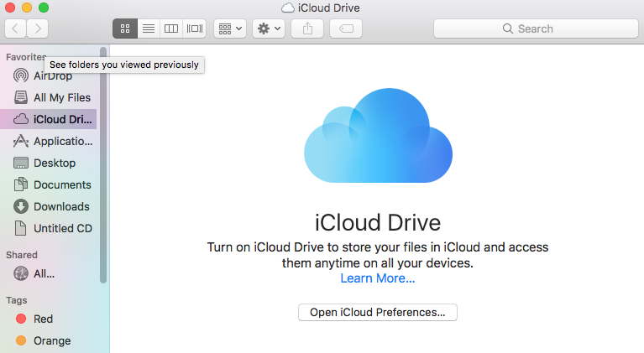Click the Learn More... link
This screenshot has width=644, height=353.
378,278
